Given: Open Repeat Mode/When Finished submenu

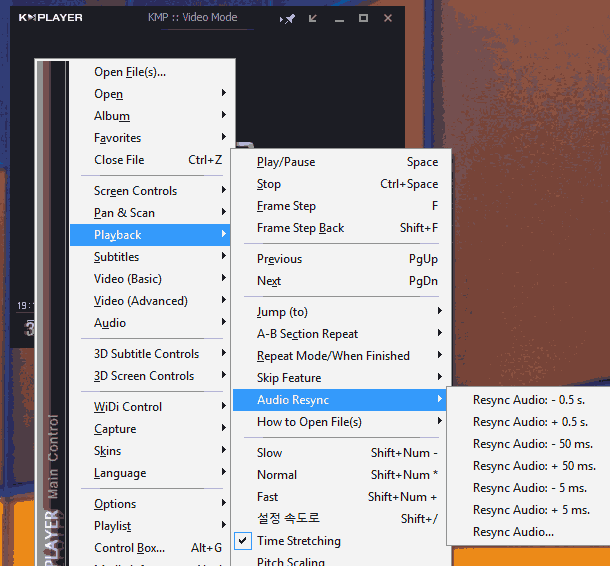Looking at the screenshot, I should 341,356.
